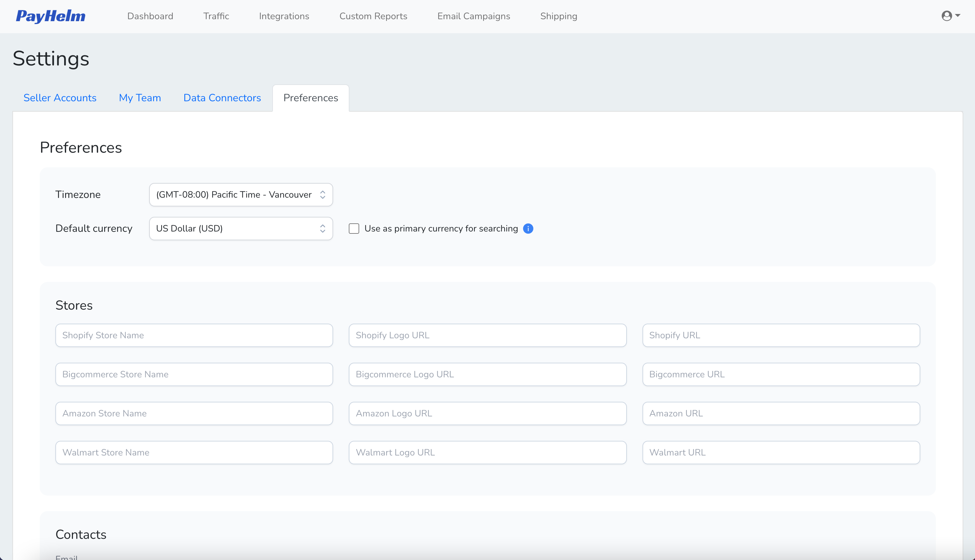This screenshot has width=975, height=560.
Task: Click the PayHelm logo
Action: (50, 16)
